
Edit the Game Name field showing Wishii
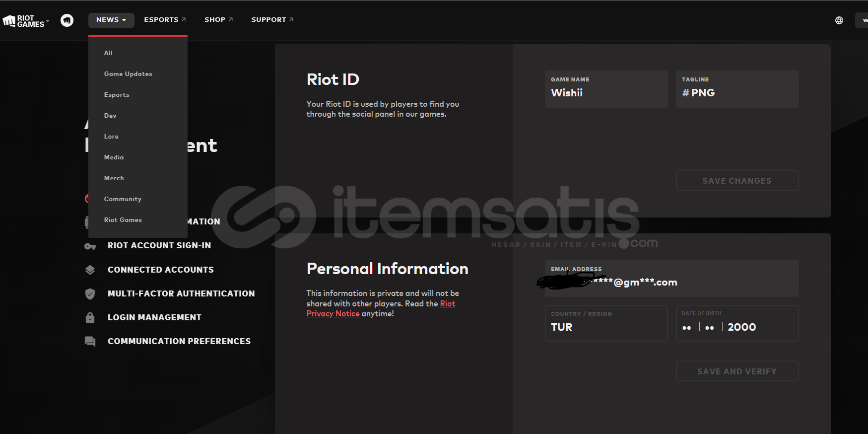coord(606,89)
